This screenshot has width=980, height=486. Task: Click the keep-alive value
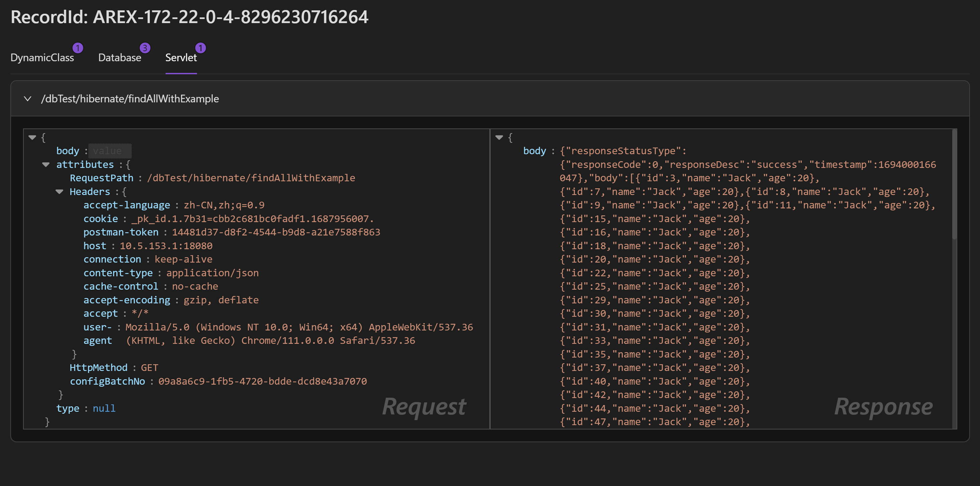183,259
